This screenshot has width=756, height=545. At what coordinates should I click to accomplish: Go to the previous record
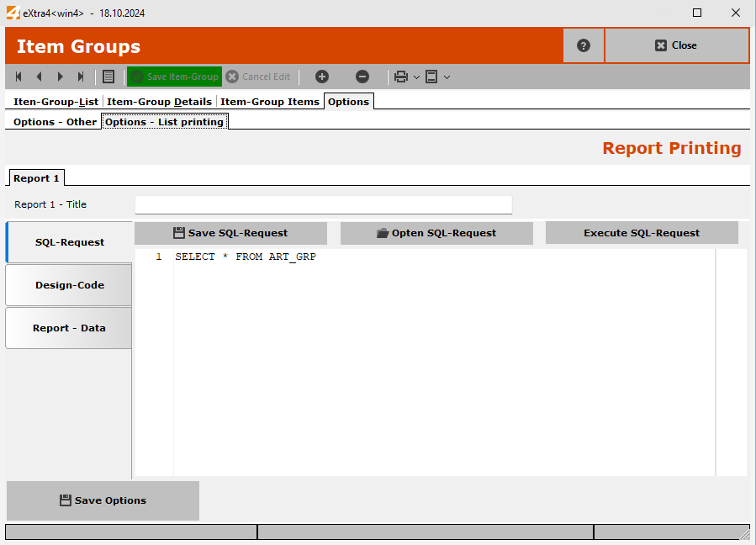tap(39, 77)
